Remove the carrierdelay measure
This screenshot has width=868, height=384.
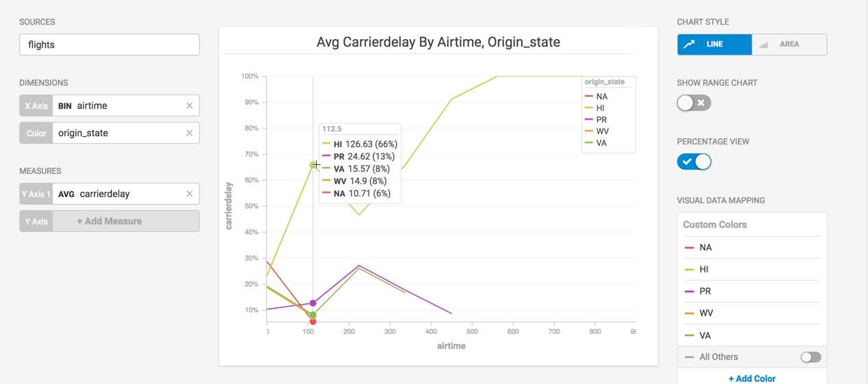coord(189,194)
